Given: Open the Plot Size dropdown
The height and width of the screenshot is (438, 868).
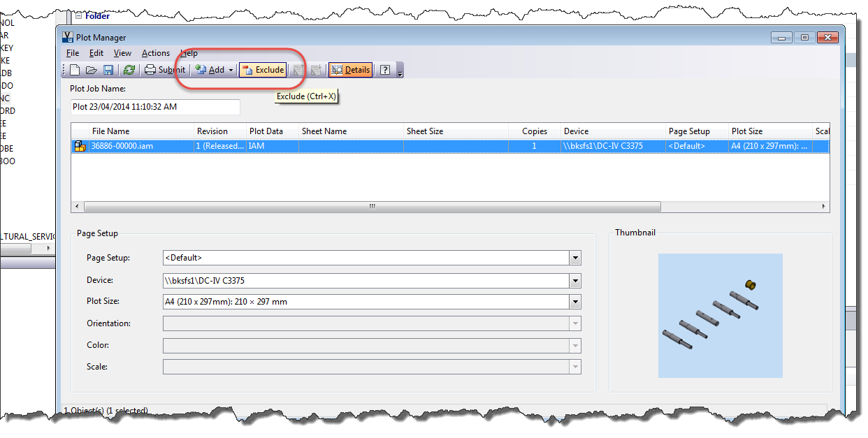Looking at the screenshot, I should click(574, 301).
